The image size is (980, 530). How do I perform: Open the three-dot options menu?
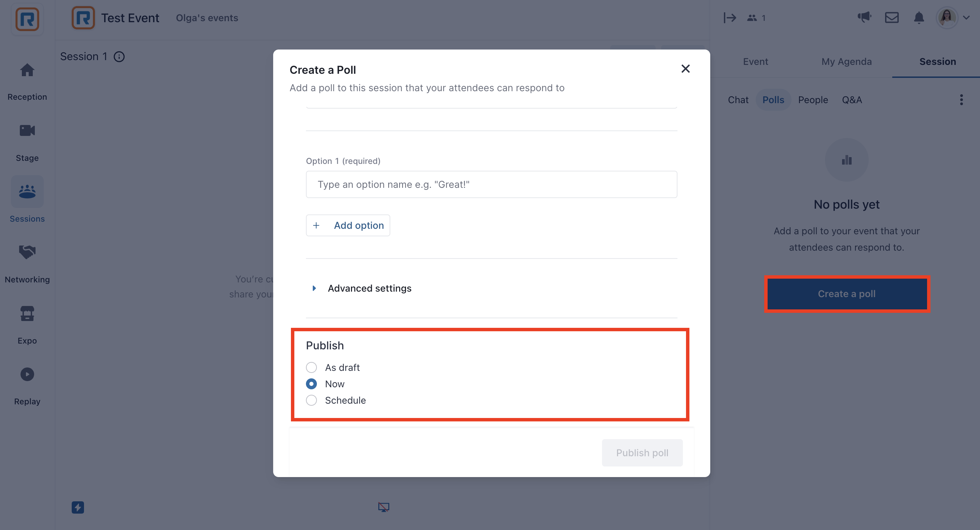pyautogui.click(x=961, y=100)
